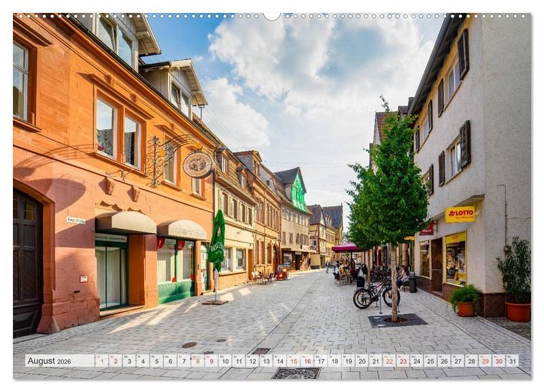Image resolution: width=544 pixels, height=392 pixels.
Task: Select day 5 in the calendar strip
Action: [156, 361]
